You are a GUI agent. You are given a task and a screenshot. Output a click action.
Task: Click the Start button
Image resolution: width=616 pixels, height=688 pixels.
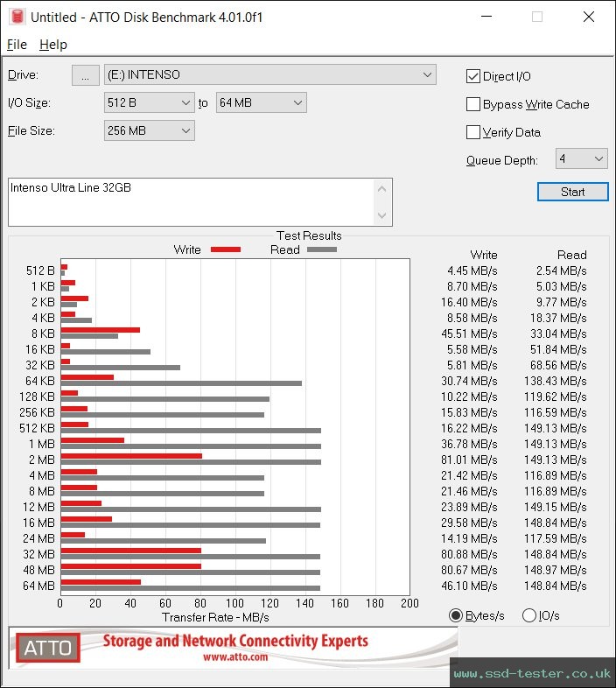(572, 192)
